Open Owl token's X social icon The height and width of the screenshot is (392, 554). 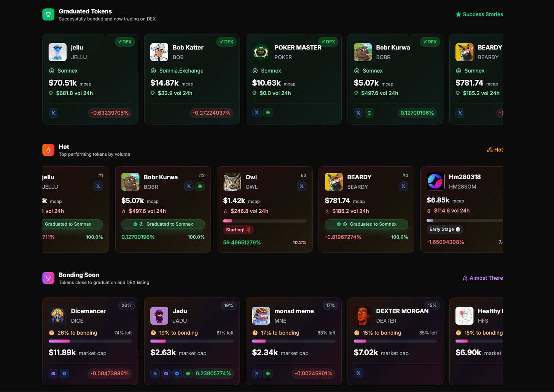tap(302, 186)
